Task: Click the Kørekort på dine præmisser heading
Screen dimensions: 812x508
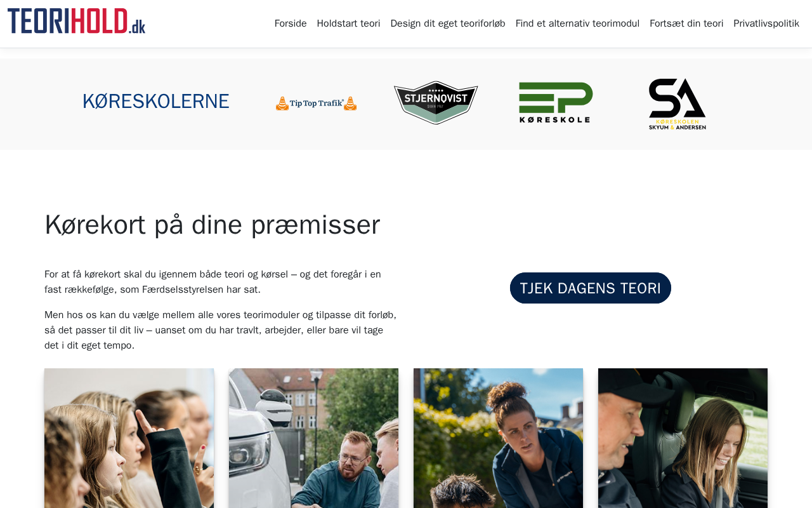Action: pyautogui.click(x=213, y=225)
